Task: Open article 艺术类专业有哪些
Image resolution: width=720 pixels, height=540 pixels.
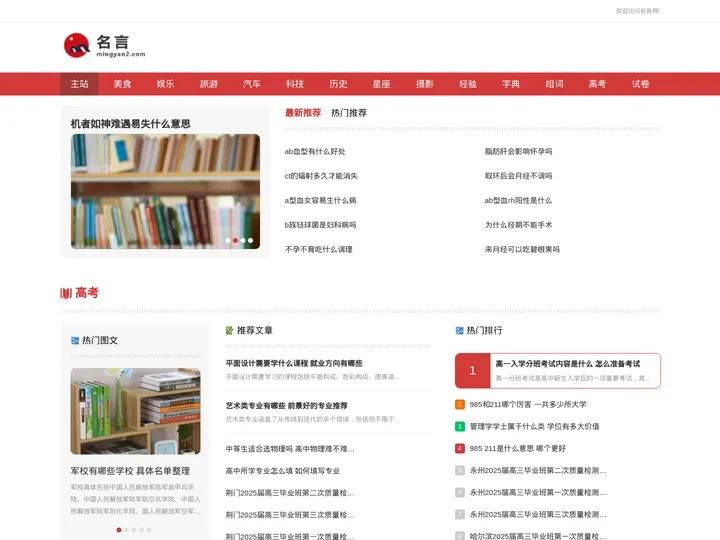Action: (287, 406)
